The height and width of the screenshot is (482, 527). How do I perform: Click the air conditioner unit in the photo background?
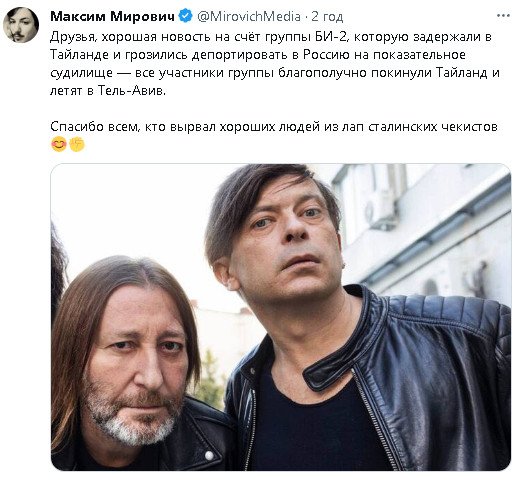(x=380, y=210)
